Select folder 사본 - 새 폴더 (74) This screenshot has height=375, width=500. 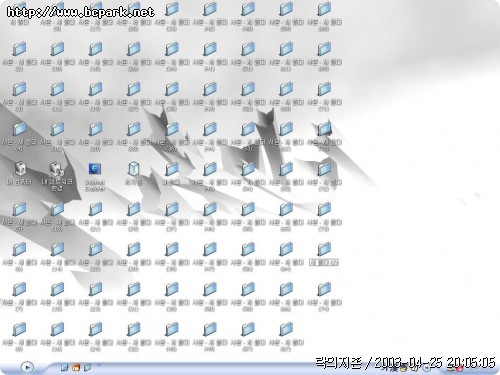click(x=324, y=296)
